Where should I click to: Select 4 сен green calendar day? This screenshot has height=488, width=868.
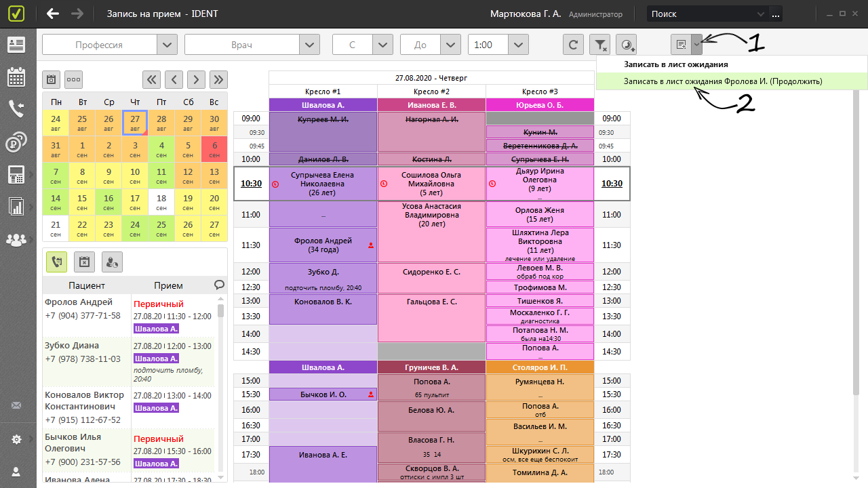coord(161,149)
